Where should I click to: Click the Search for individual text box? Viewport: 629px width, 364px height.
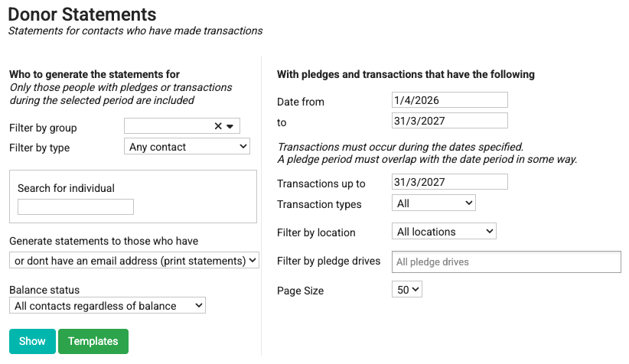tap(76, 207)
